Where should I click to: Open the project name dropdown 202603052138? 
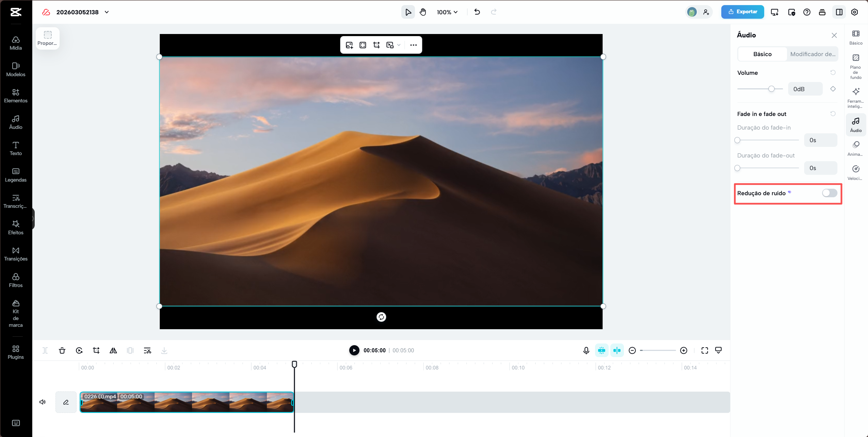point(107,12)
